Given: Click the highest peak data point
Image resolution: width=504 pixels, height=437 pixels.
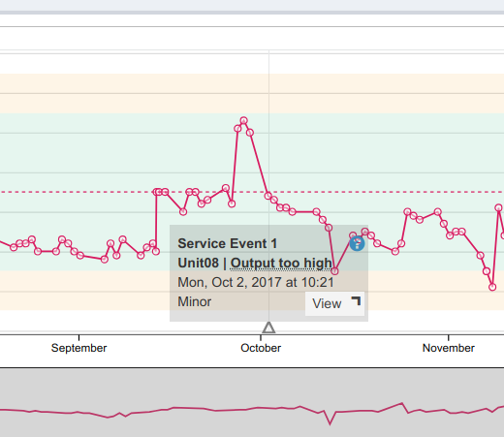Looking at the screenshot, I should 244,120.
